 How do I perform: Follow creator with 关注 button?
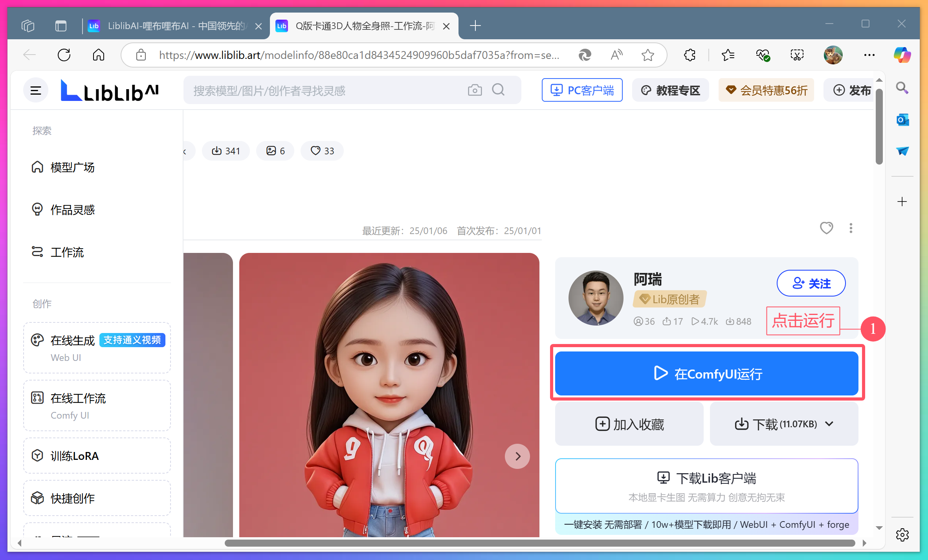811,283
